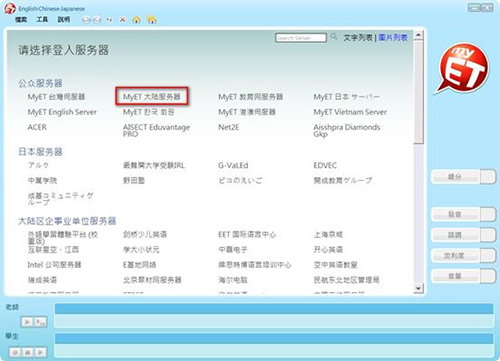Click the teacher's second play-repeat button
The width and height of the screenshot is (500, 361).
[40, 322]
